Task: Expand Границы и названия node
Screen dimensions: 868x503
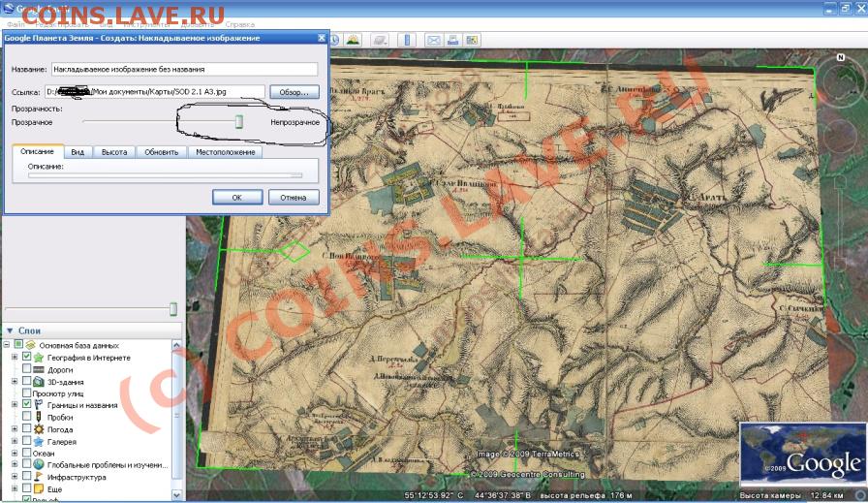Action: tap(15, 404)
